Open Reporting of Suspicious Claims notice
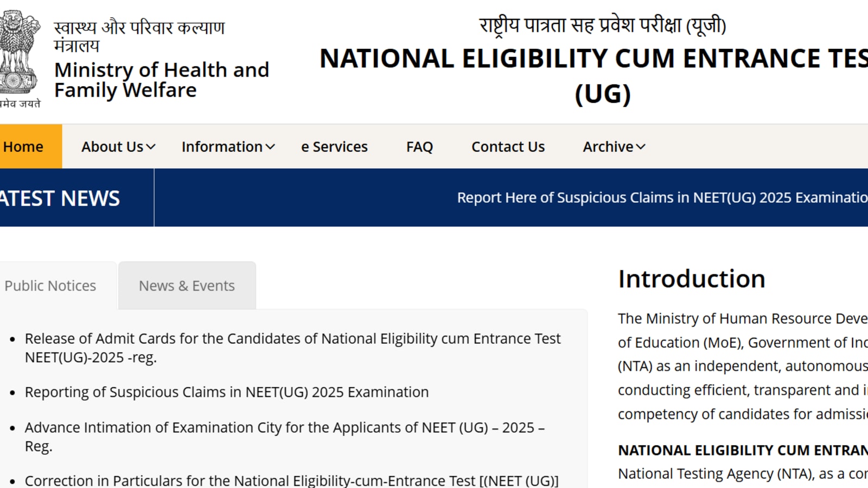This screenshot has height=488, width=868. pos(227,392)
